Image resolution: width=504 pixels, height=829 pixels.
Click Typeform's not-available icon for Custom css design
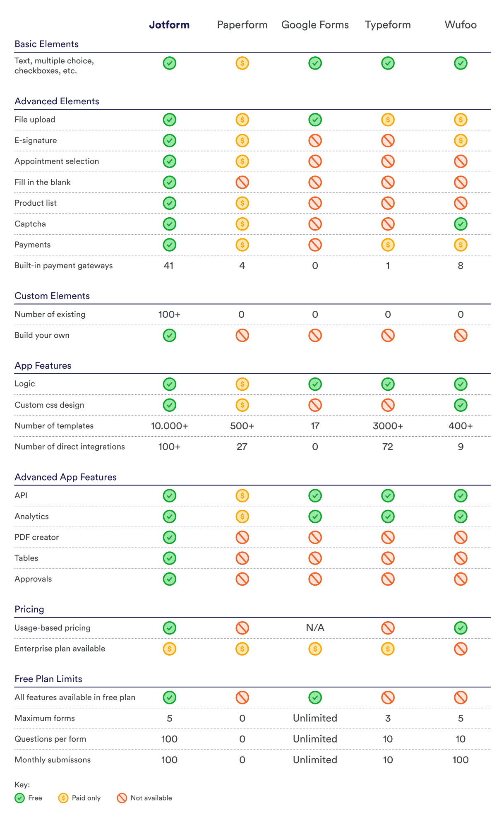[388, 405]
